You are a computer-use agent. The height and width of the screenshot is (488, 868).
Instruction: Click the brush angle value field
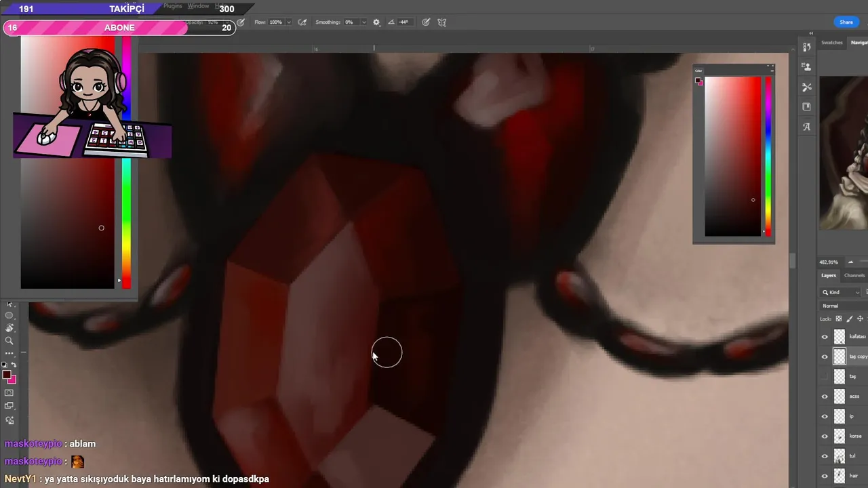click(404, 22)
